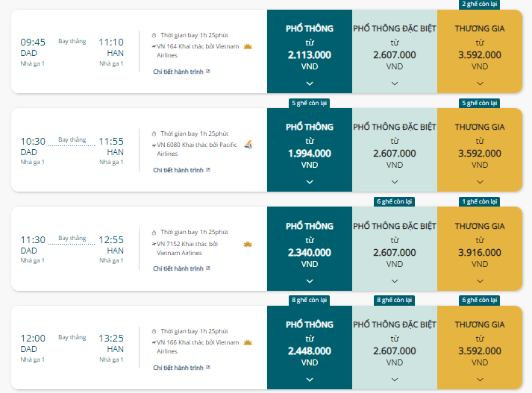Expand Thương Gia 3.916.000 VND chevron
532x393 pixels.
[x=480, y=281]
